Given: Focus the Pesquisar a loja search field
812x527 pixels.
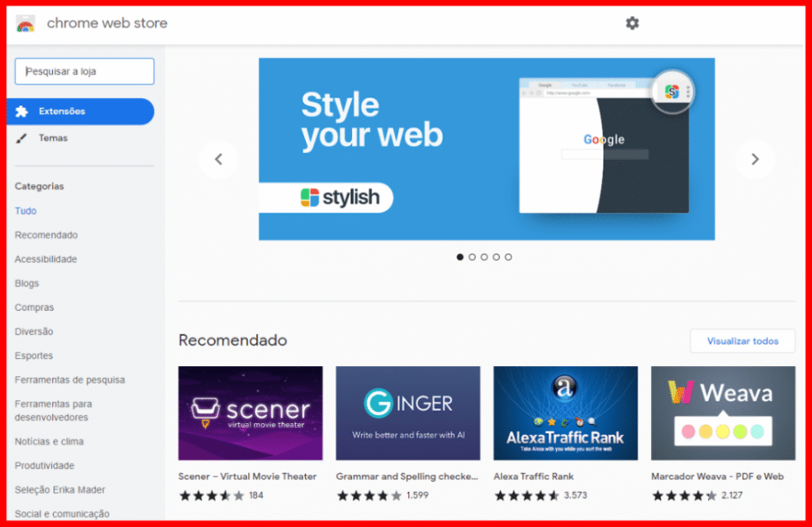Looking at the screenshot, I should 84,71.
